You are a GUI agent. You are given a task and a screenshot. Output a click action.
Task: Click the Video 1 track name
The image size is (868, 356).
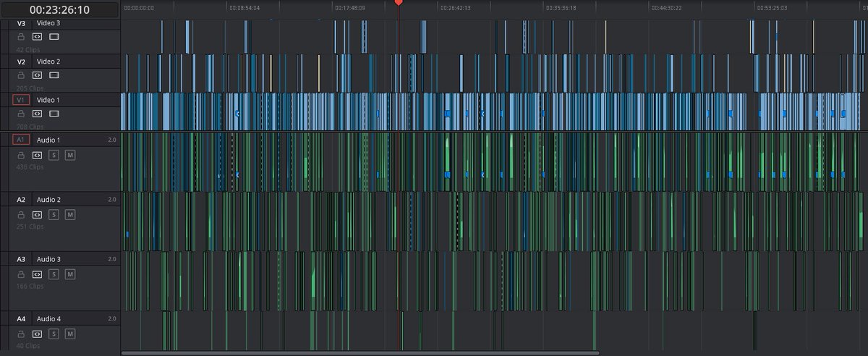point(48,100)
